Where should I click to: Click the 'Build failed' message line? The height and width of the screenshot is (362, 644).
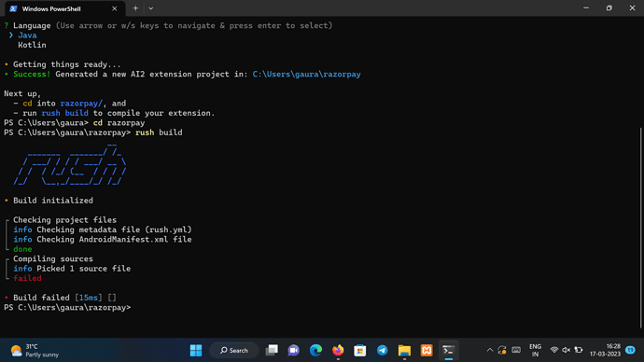click(x=60, y=298)
